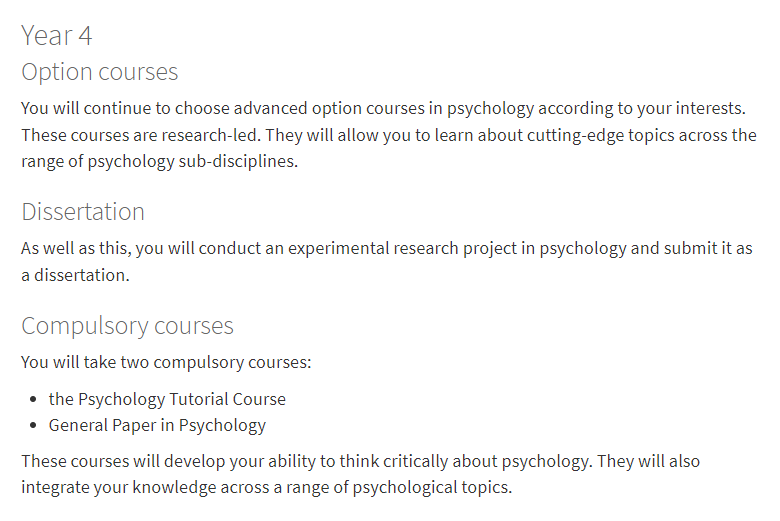Select the "Option courses" heading
Viewport: 780px width, 521px height.
(99, 72)
